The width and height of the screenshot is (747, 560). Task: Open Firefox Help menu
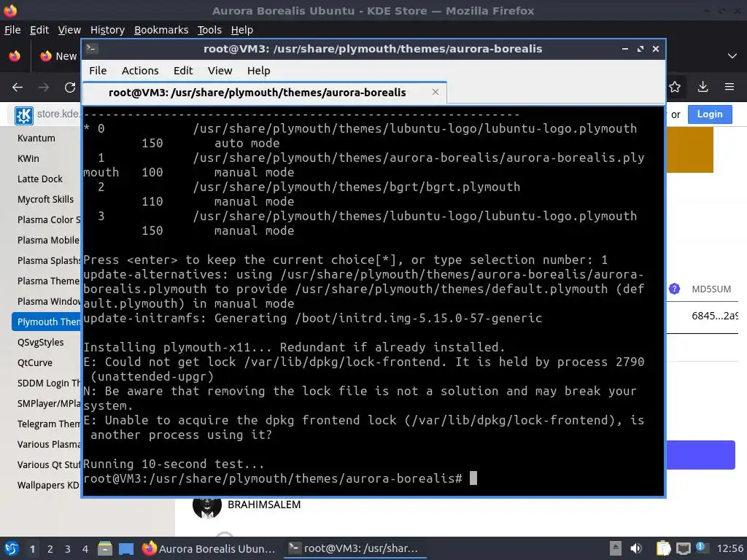(x=242, y=30)
